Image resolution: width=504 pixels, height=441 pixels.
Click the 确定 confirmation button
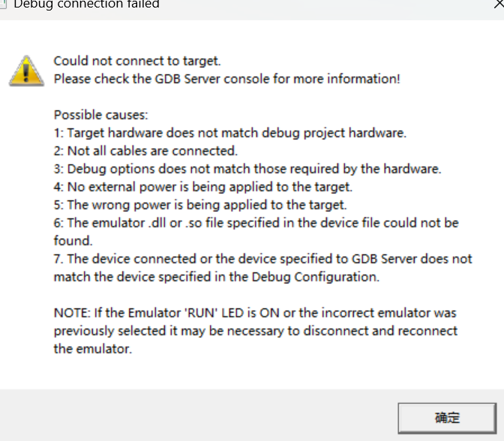tap(447, 418)
